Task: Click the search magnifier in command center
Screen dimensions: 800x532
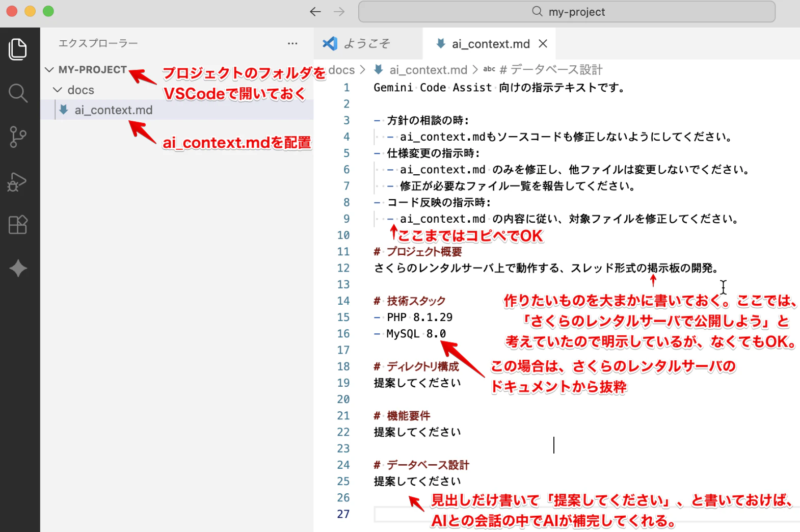Action: tap(537, 11)
